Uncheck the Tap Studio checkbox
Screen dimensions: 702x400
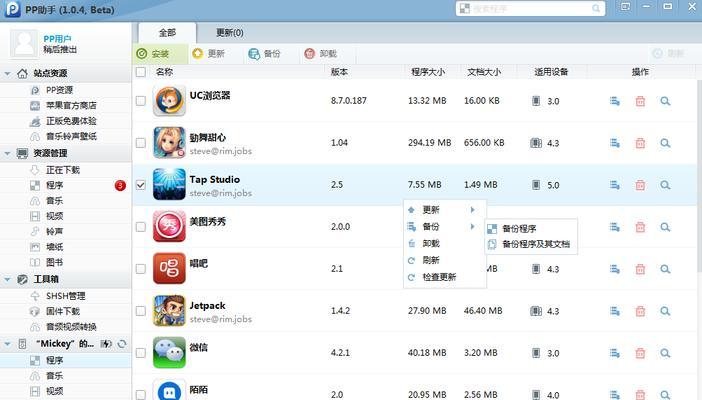point(141,185)
